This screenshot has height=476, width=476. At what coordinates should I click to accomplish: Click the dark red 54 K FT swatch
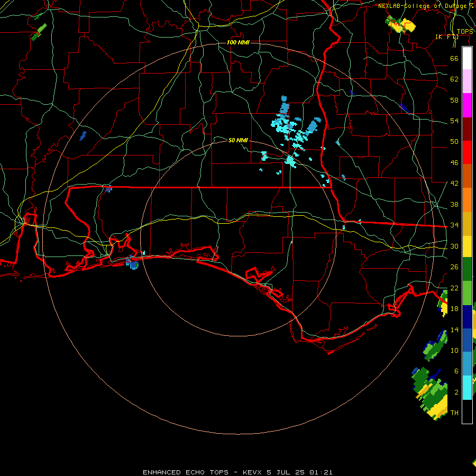[467, 129]
